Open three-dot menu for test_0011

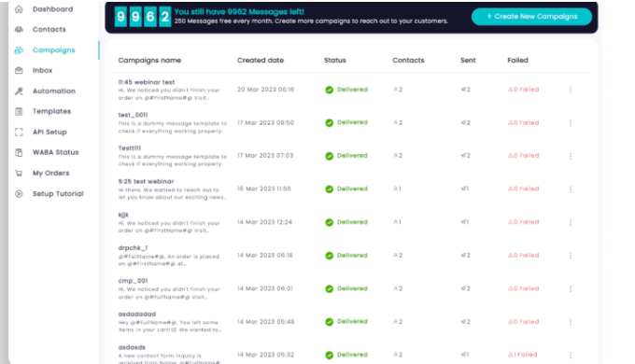click(571, 122)
